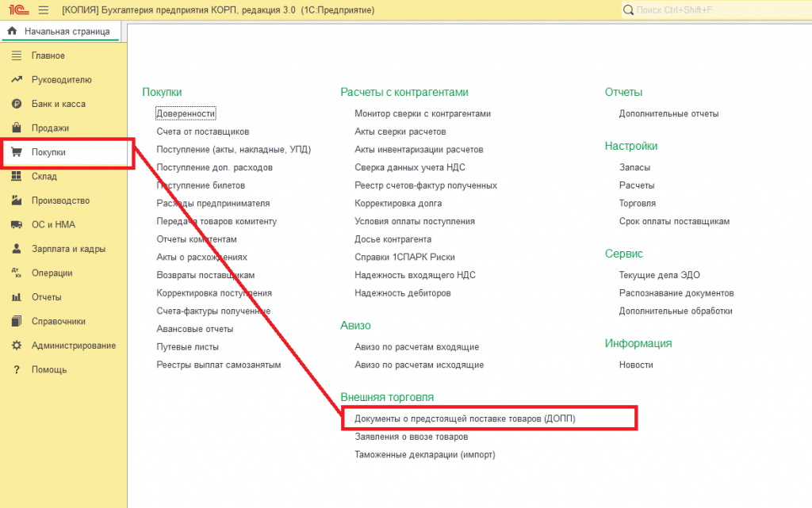The height and width of the screenshot is (508, 812).
Task: Click the Склад boxes icon
Action: [17, 177]
